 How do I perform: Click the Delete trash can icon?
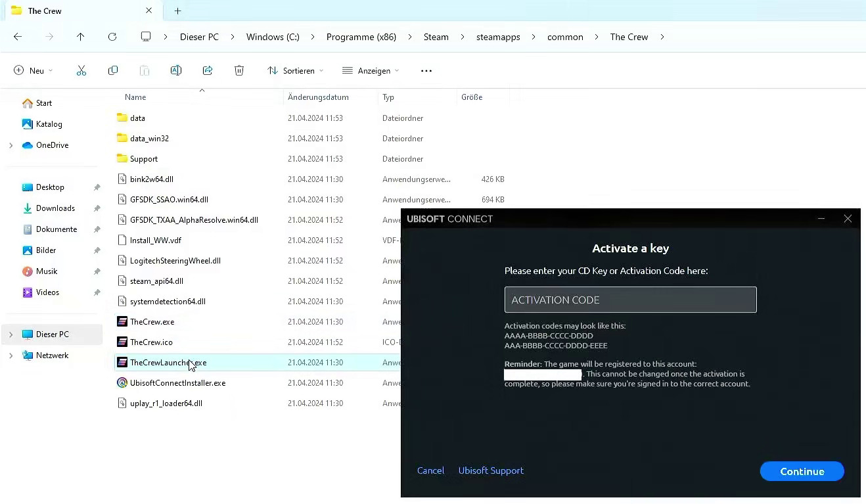click(239, 70)
